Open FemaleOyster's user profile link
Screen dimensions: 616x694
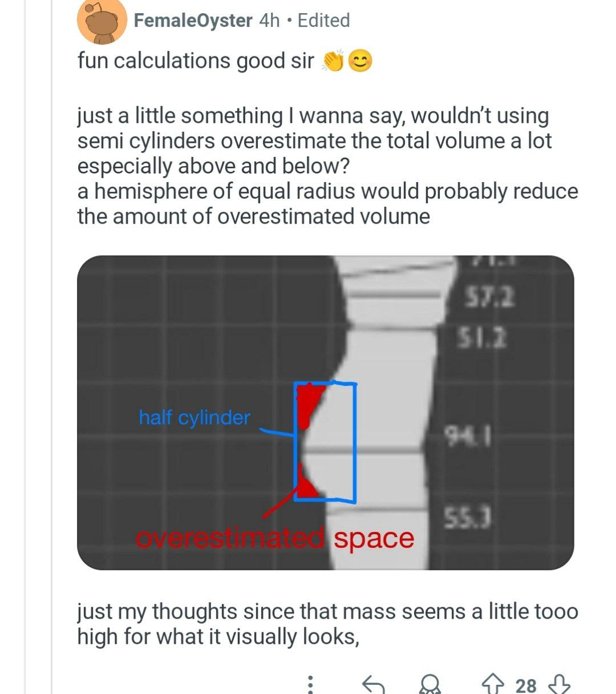click(x=193, y=21)
